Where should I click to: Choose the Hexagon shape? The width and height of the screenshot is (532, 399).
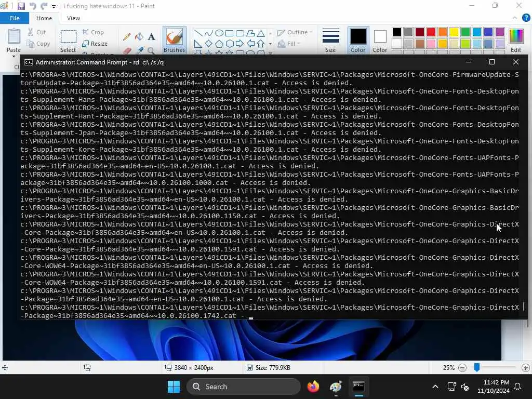(229, 44)
